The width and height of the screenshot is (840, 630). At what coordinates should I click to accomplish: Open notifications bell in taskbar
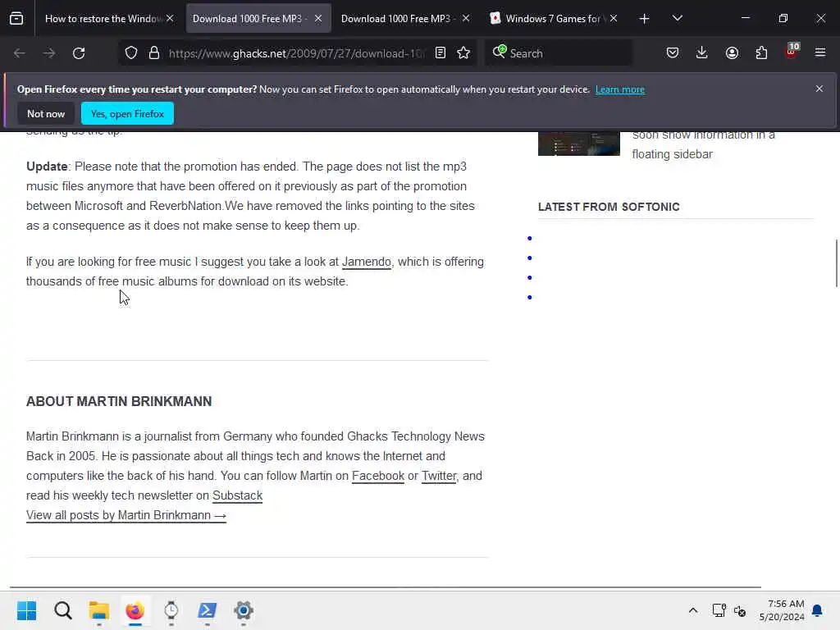coord(817,610)
